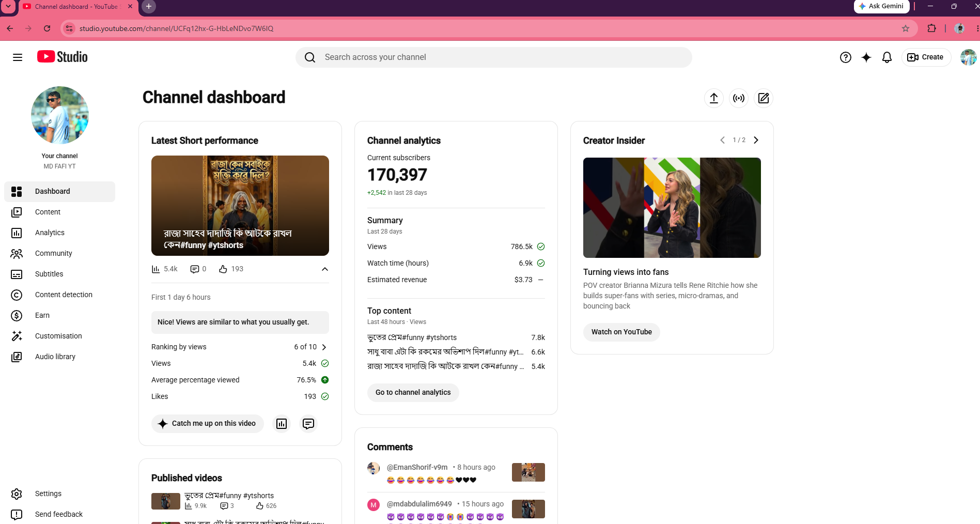Open Subtitles in the sidebar
Image resolution: width=980 pixels, height=524 pixels.
60,274
